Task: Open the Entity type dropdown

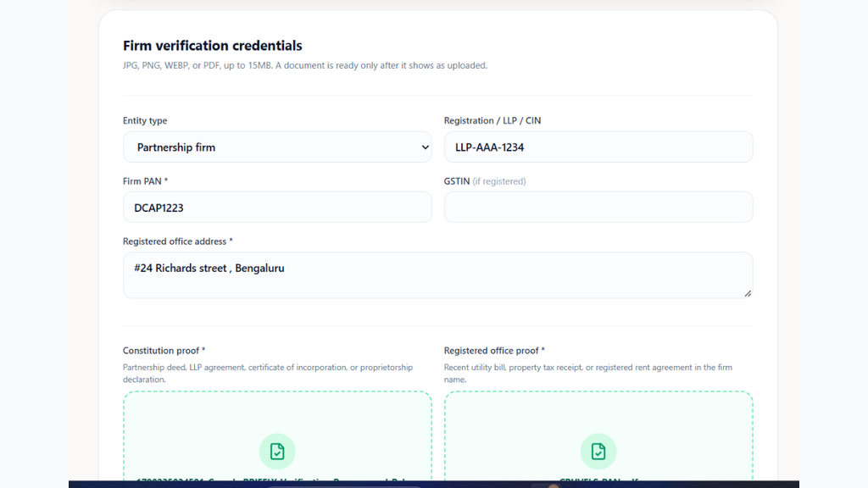Action: point(277,147)
